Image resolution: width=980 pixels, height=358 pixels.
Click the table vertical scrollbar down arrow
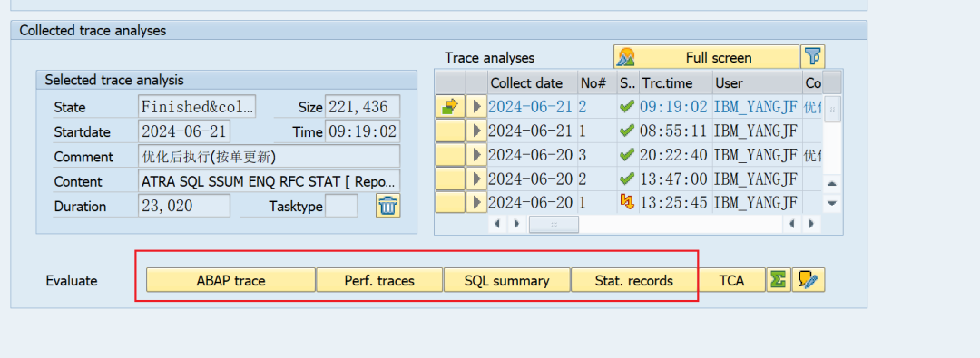tap(832, 203)
